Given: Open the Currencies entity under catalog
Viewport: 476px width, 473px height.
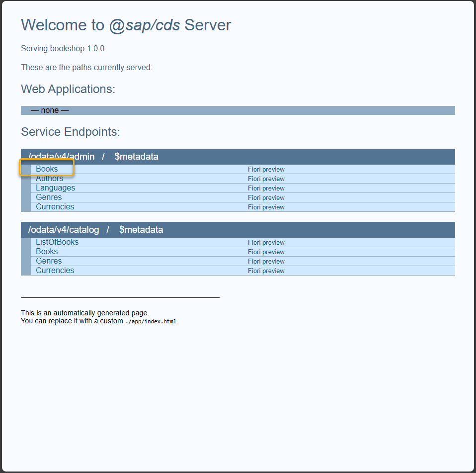Looking at the screenshot, I should coord(55,271).
